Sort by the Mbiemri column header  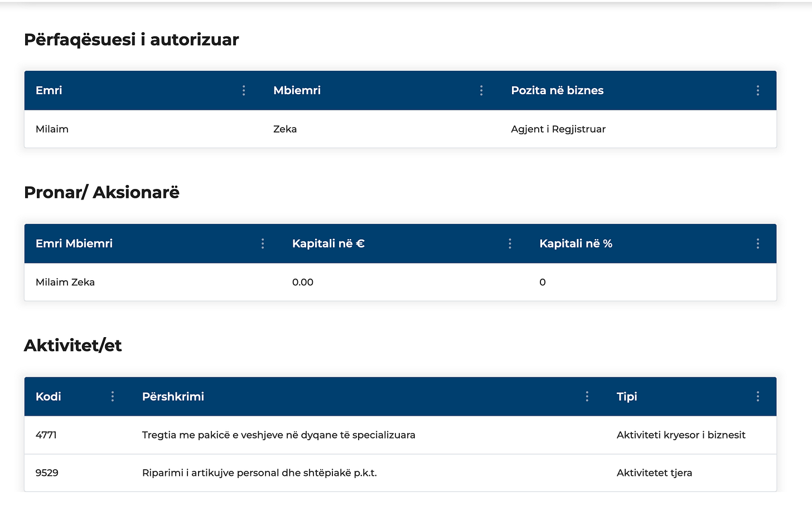click(x=297, y=90)
